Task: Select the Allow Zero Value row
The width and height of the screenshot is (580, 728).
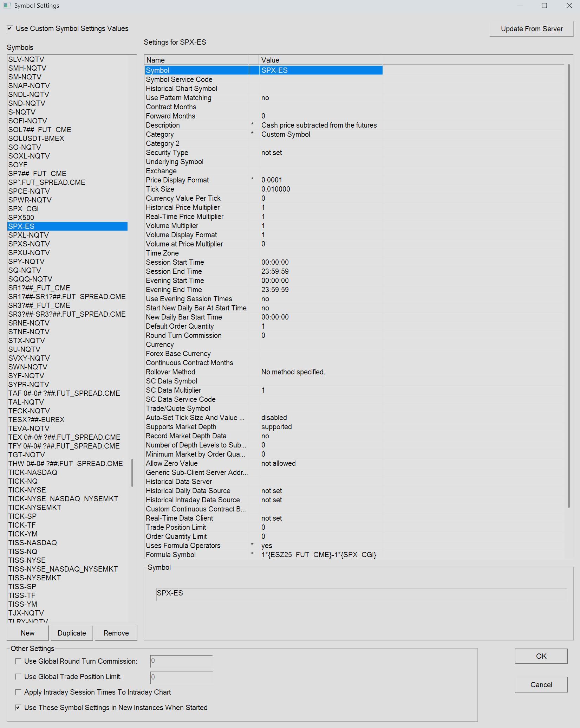Action: (263, 463)
